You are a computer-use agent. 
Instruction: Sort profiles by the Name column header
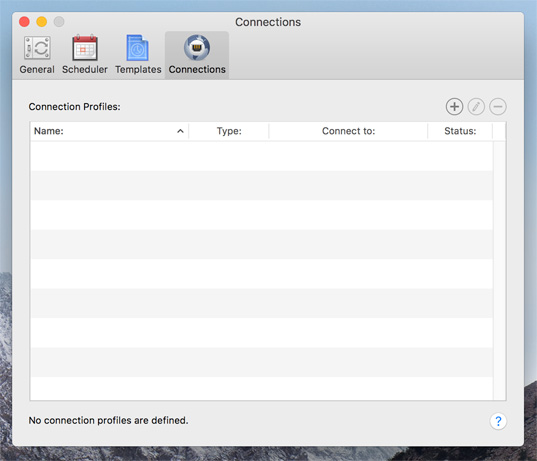tap(109, 131)
